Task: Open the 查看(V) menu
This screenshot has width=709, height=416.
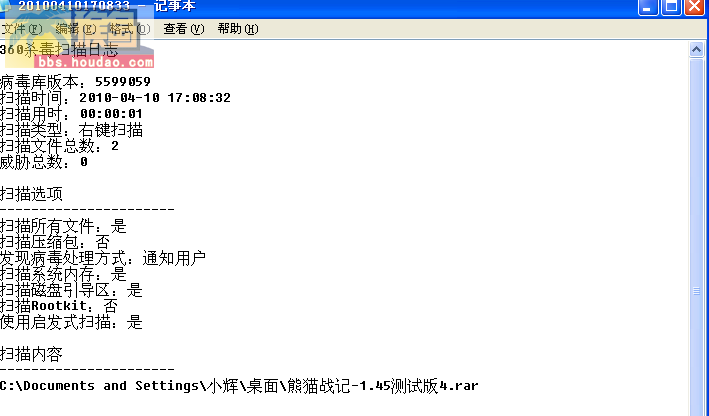Action: pos(184,29)
